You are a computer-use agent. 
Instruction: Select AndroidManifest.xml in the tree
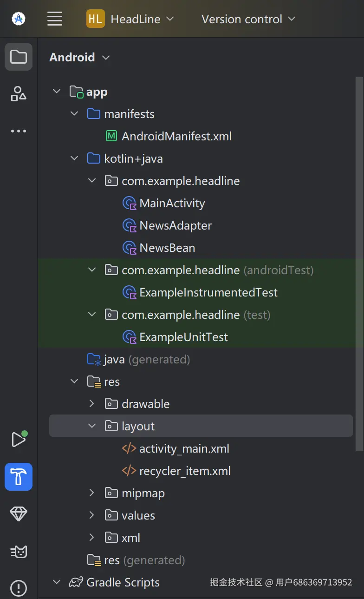(176, 137)
